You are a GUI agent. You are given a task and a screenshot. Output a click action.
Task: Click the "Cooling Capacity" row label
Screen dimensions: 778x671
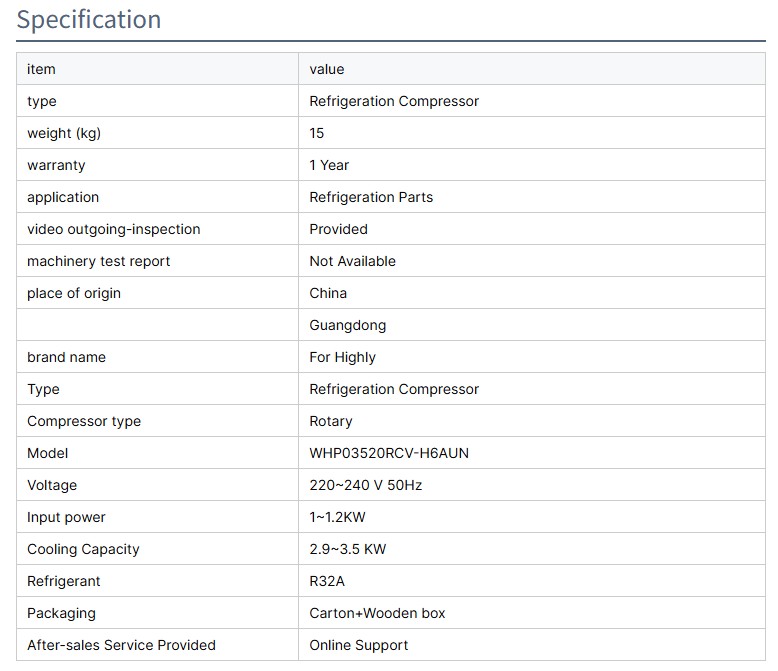pyautogui.click(x=83, y=549)
